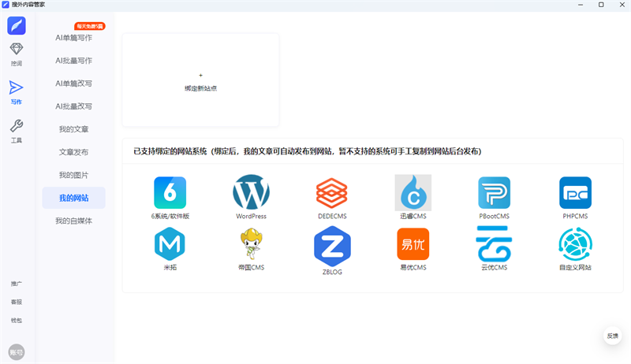Pick the PHPCMS icon
631x364 pixels.
point(575,192)
